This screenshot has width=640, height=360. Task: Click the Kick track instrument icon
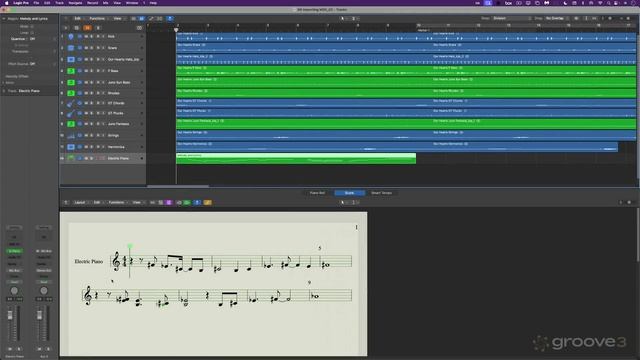coord(71,36)
